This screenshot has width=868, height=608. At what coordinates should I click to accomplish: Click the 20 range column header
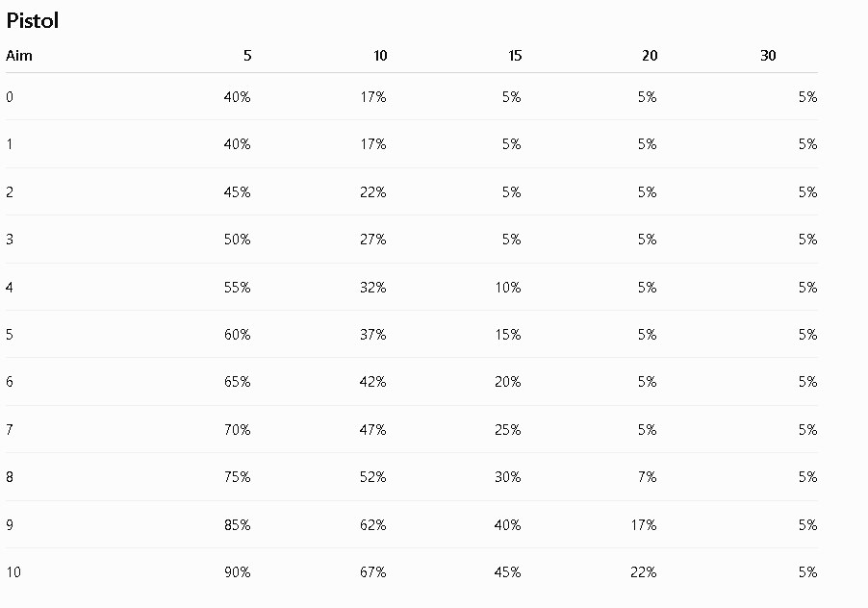pos(650,56)
